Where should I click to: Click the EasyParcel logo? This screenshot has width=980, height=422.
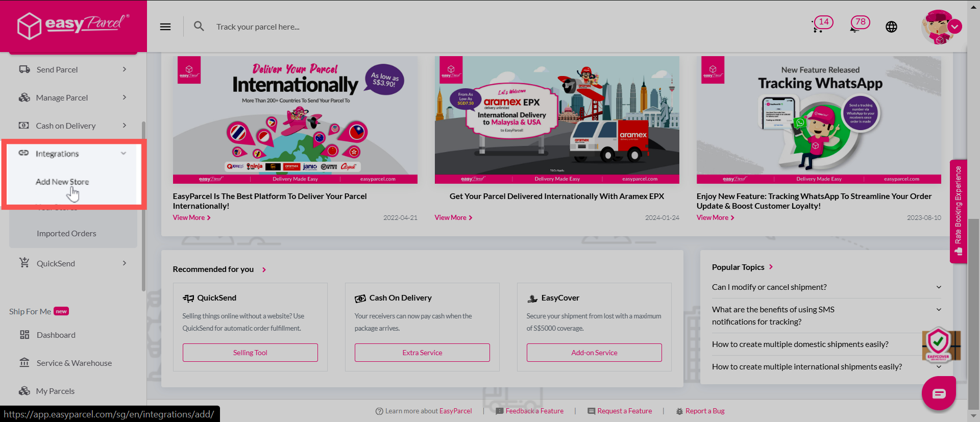(73, 25)
